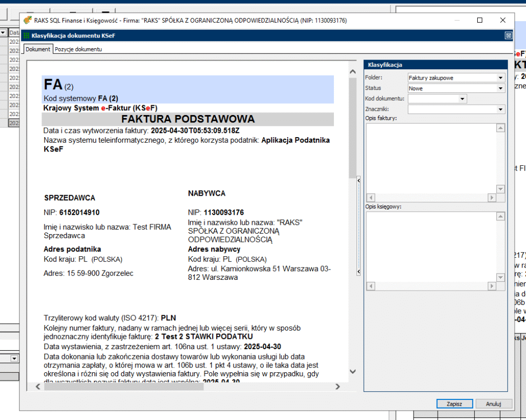Click scroll-down arrow in Opis faktury field
The height and width of the screenshot is (420, 526).
click(500, 188)
